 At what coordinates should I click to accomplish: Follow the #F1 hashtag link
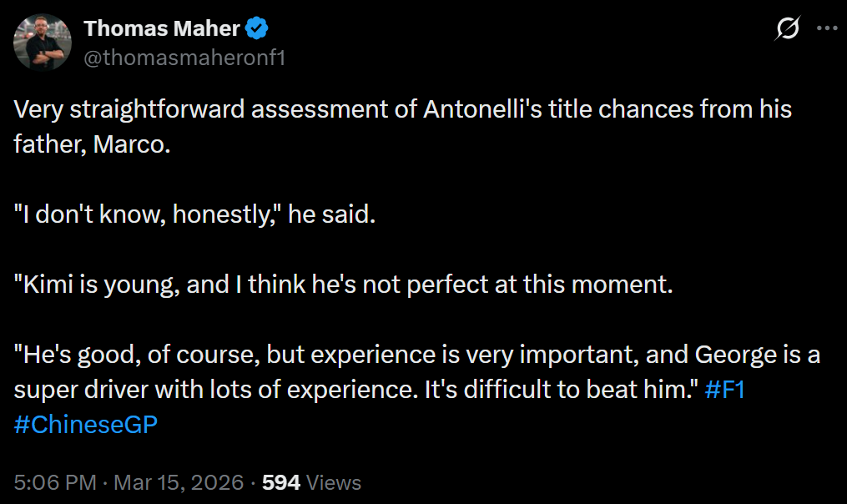[724, 391]
